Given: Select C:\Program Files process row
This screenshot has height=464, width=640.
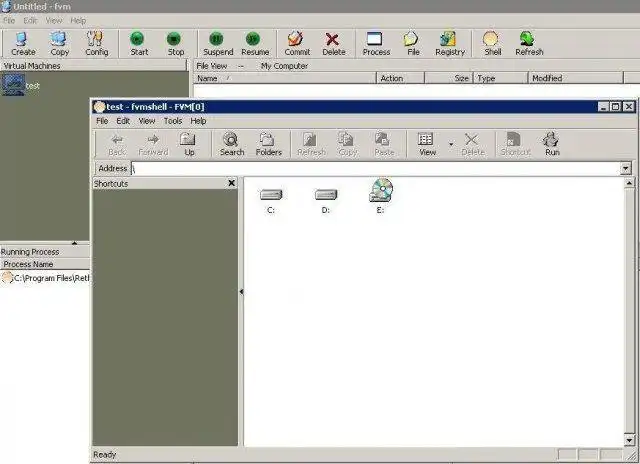Looking at the screenshot, I should tap(45, 278).
